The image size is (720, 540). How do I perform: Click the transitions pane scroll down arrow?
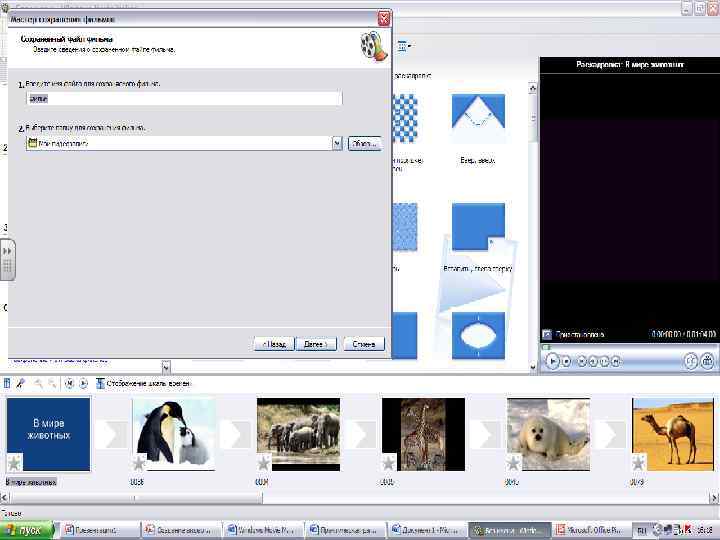(533, 367)
